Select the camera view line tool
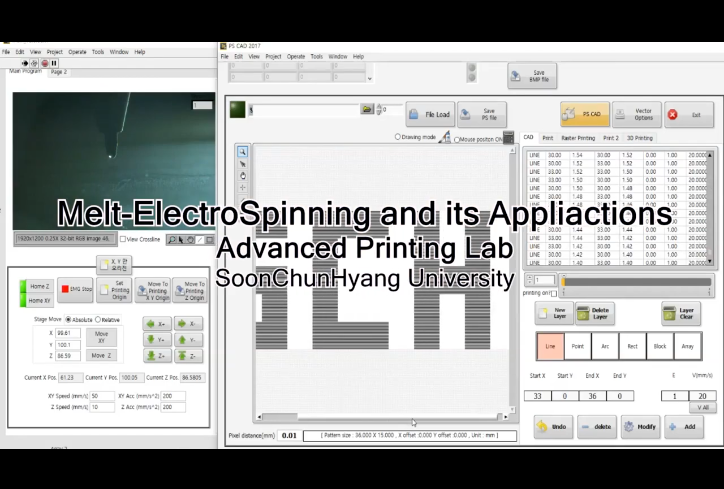This screenshot has width=724, height=489. [x=200, y=240]
